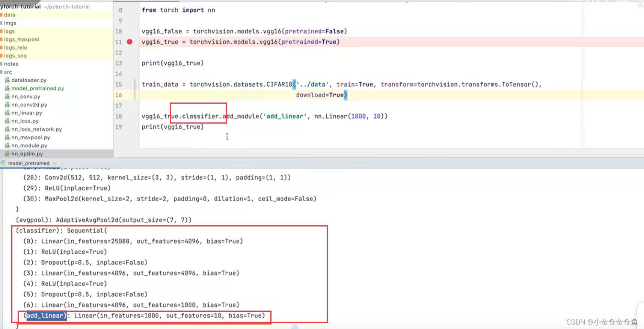Place cursor in 'from torch import nn' line
The image size is (644, 329).
click(x=178, y=10)
